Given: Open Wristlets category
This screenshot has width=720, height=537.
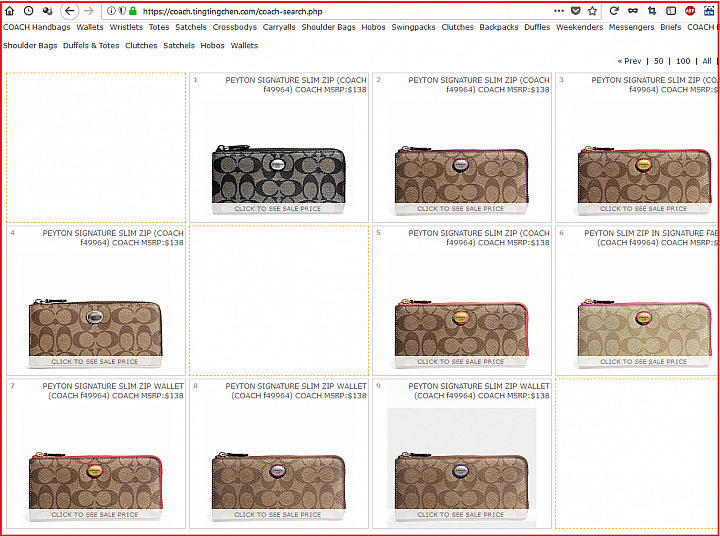Looking at the screenshot, I should [x=126, y=27].
